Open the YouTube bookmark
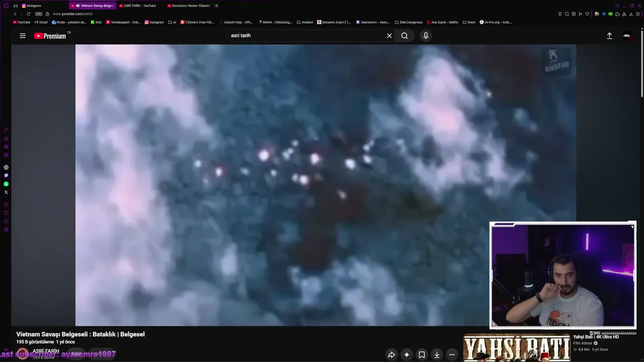The height and width of the screenshot is (362, 644). 22,22
